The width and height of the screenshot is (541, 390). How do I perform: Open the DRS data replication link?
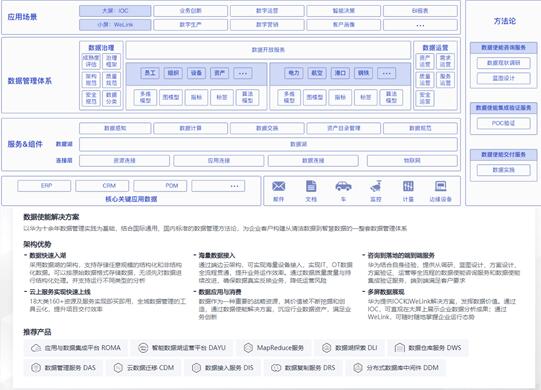pyautogui.click(x=303, y=368)
